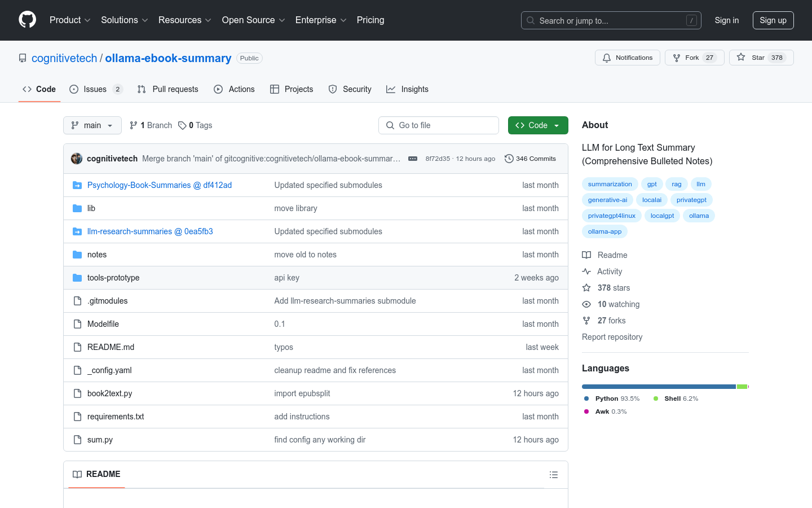Click the fork icon beside 27 forks
Screen dimensions: 812x508
tap(586, 321)
